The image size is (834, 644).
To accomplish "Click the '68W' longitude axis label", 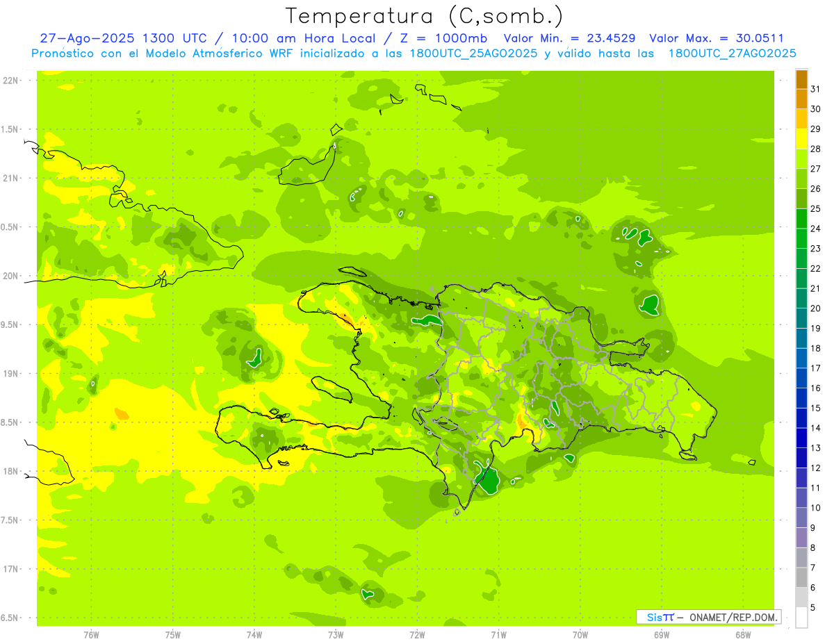I will [743, 634].
